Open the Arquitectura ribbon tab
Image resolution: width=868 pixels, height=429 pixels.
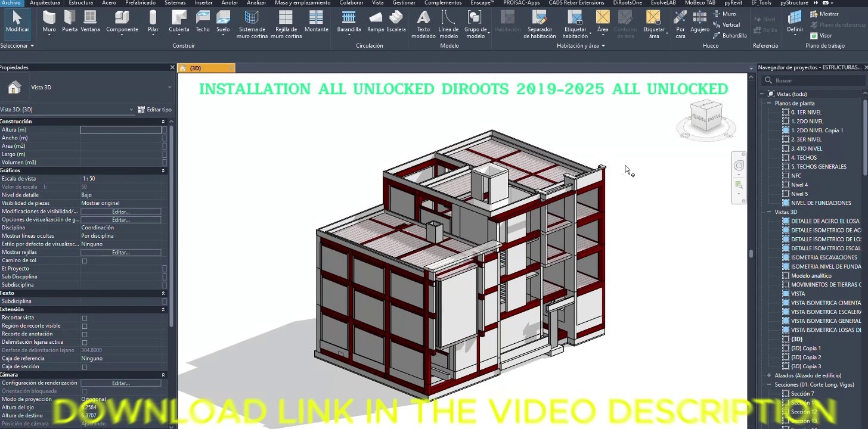[x=45, y=3]
